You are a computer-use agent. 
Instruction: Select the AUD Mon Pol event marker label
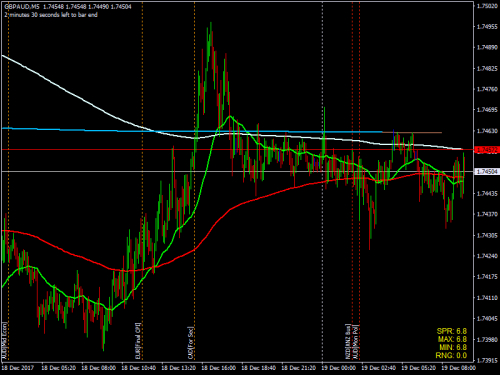pos(355,342)
